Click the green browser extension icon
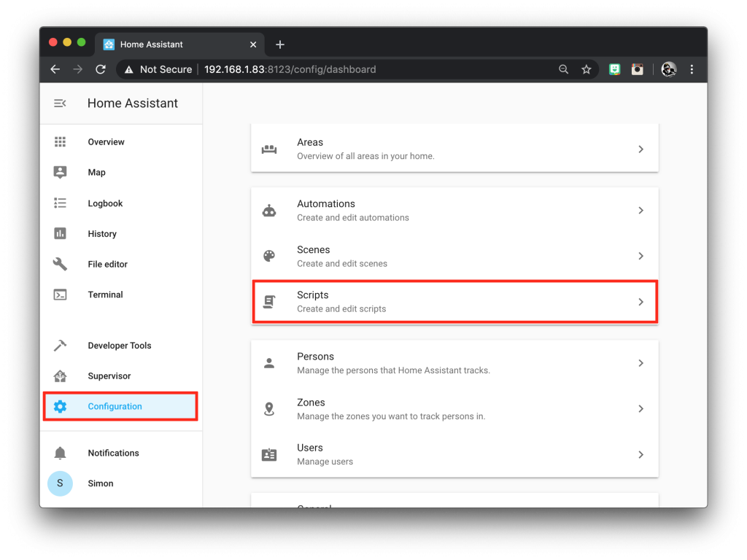This screenshot has width=747, height=560. point(614,69)
